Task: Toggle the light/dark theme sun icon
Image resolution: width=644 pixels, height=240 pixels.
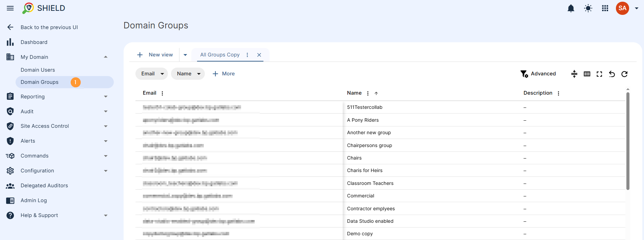Action: pyautogui.click(x=588, y=8)
